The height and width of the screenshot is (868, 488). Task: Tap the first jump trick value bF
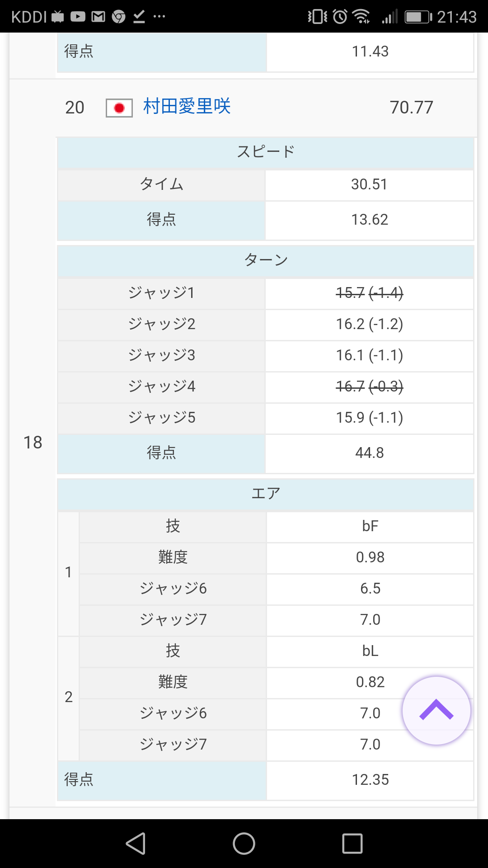[370, 526]
